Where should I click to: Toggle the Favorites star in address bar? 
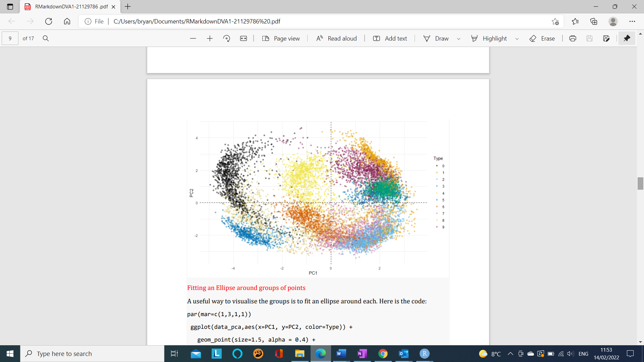click(x=556, y=21)
